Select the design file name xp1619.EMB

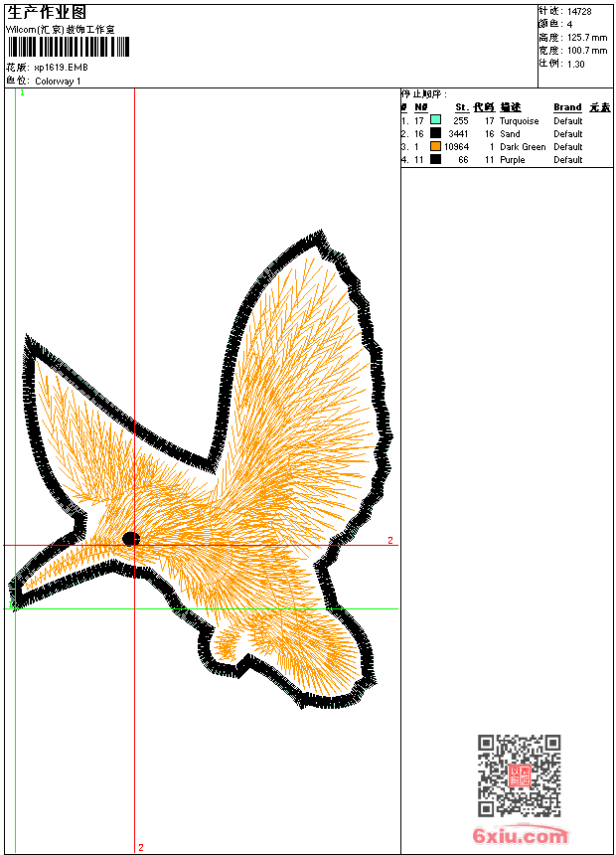click(61, 68)
